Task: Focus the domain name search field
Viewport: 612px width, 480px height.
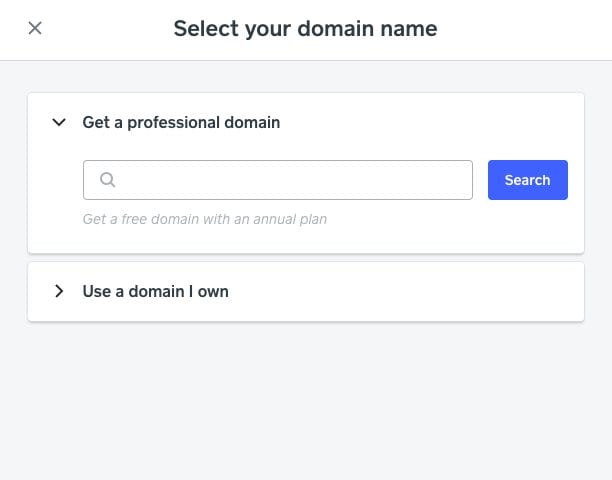Action: [290, 180]
